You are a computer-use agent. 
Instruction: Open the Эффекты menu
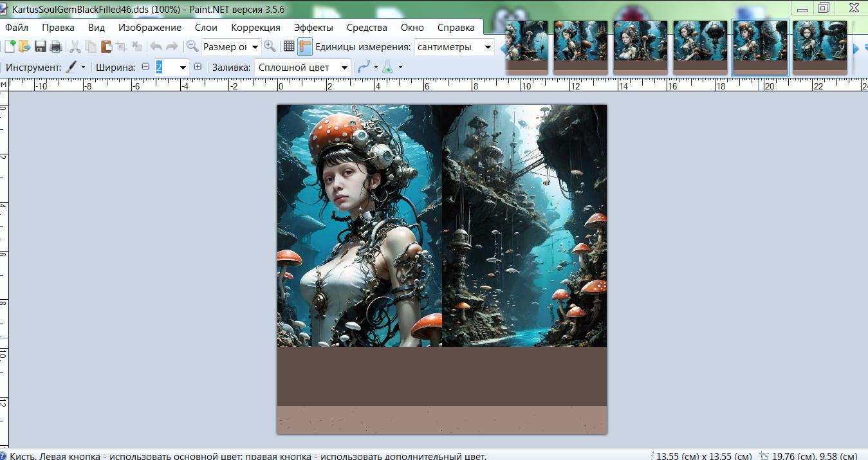313,27
